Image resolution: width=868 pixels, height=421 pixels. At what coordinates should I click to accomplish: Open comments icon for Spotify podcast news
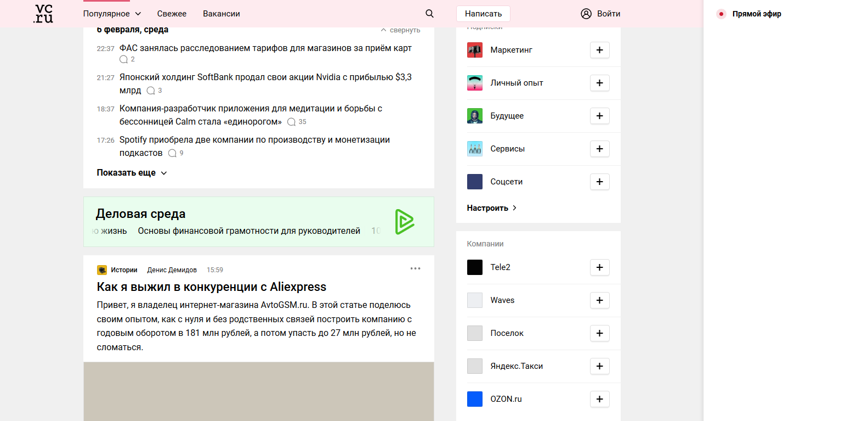pos(172,153)
